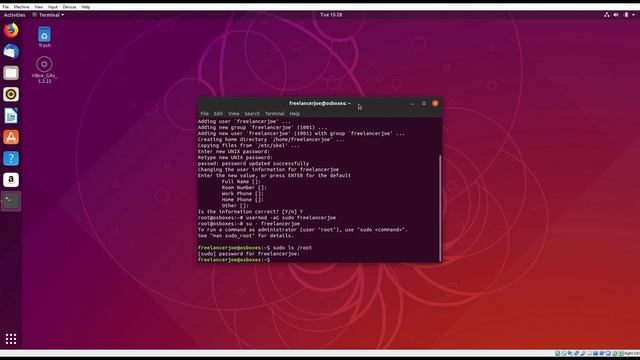The image size is (640, 360).
Task: Minimize the terminal window
Action: [x=413, y=104]
